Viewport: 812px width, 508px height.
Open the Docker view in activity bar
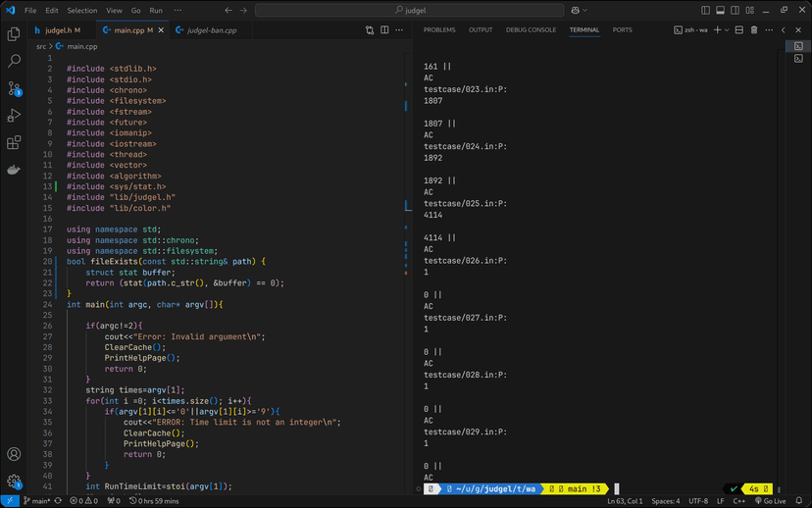pos(14,170)
